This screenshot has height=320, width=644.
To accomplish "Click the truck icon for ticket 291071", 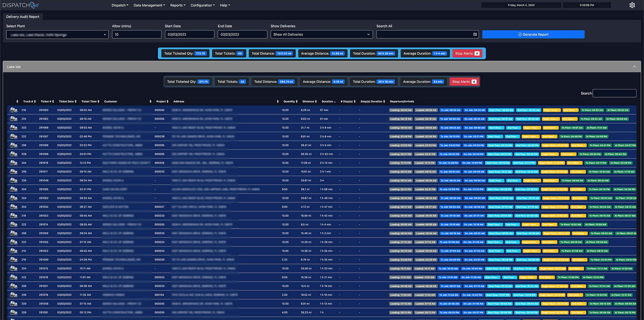I will coord(13,172).
